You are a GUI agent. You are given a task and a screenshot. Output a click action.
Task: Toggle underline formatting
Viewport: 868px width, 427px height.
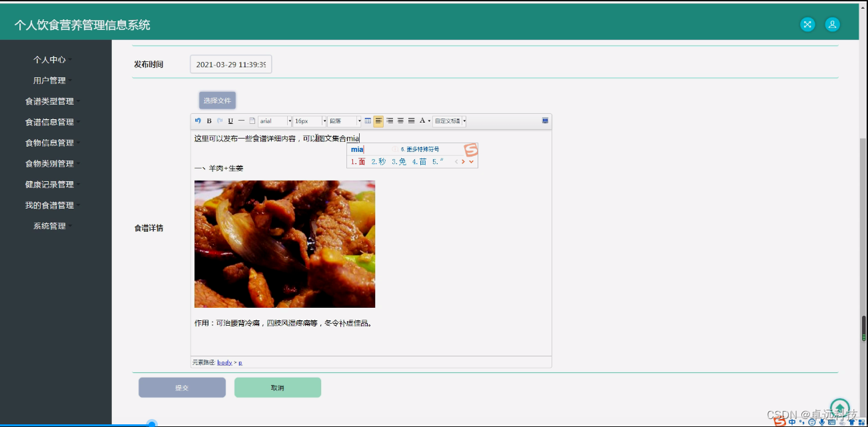(230, 121)
